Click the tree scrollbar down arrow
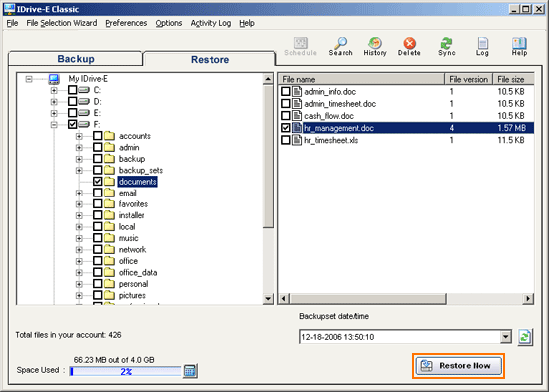The width and height of the screenshot is (549, 392). tap(268, 299)
